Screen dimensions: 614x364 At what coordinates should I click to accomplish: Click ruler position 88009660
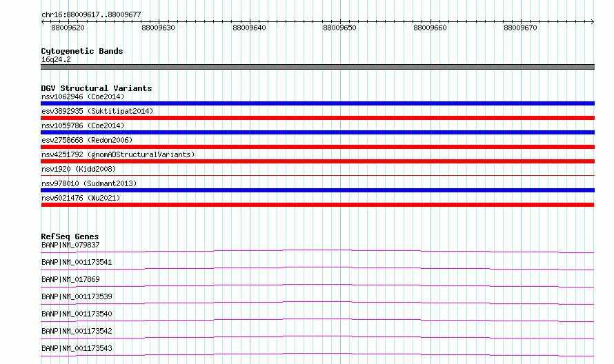(430, 28)
